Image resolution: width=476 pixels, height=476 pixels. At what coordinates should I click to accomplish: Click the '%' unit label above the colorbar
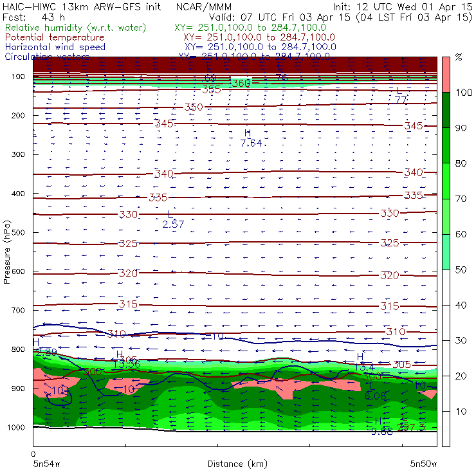(x=459, y=57)
